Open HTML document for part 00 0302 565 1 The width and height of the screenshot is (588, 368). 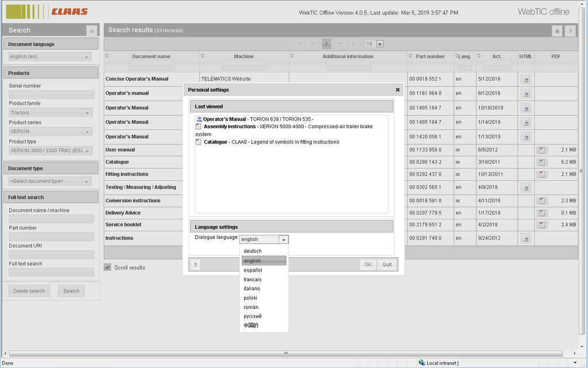tap(526, 187)
